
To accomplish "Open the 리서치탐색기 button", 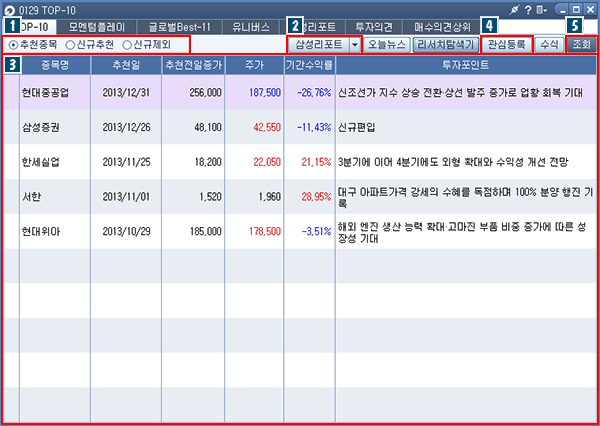I will click(444, 45).
